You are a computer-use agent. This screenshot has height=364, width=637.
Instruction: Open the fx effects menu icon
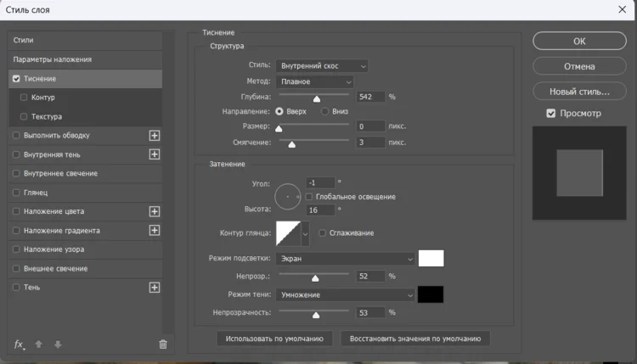[x=19, y=344]
